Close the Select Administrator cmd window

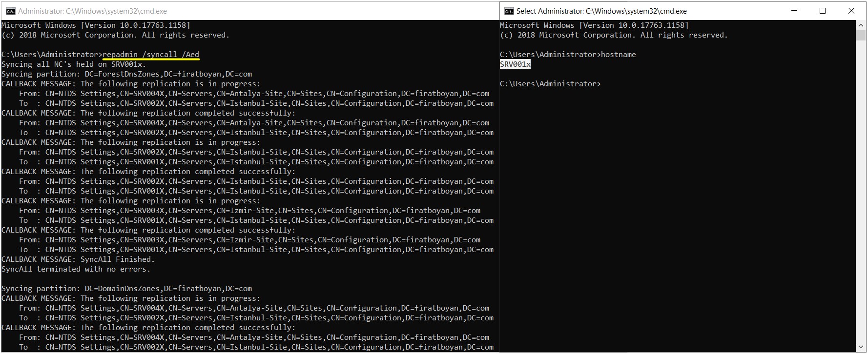[851, 11]
